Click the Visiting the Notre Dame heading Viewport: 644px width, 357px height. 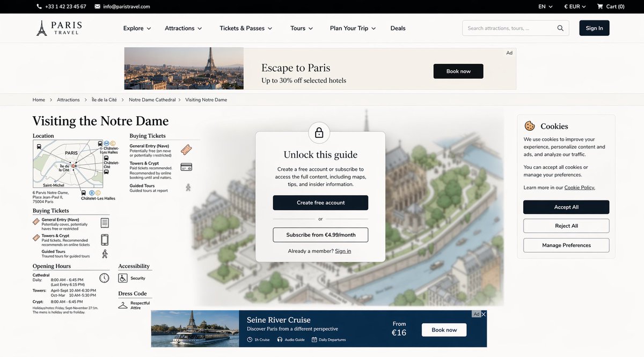pyautogui.click(x=100, y=121)
